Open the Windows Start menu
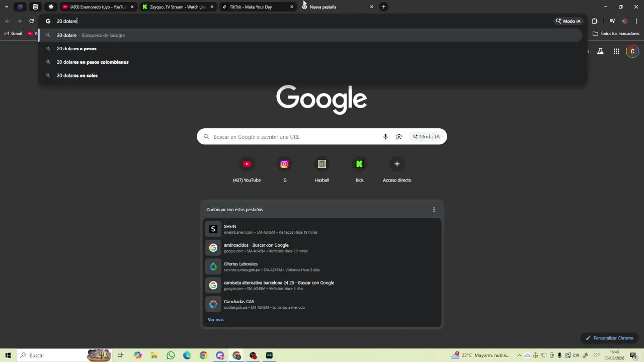 pos(8,355)
